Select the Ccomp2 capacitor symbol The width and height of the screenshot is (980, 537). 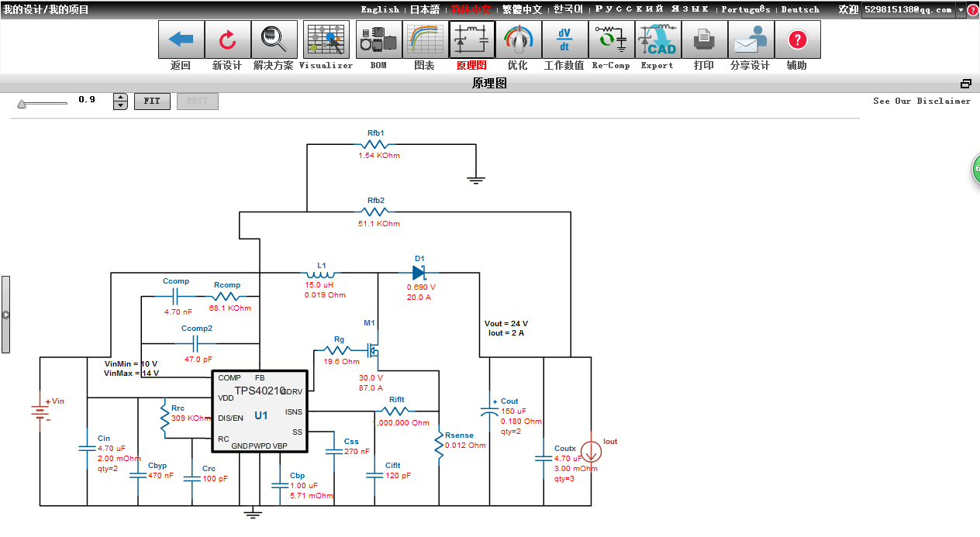coord(196,343)
